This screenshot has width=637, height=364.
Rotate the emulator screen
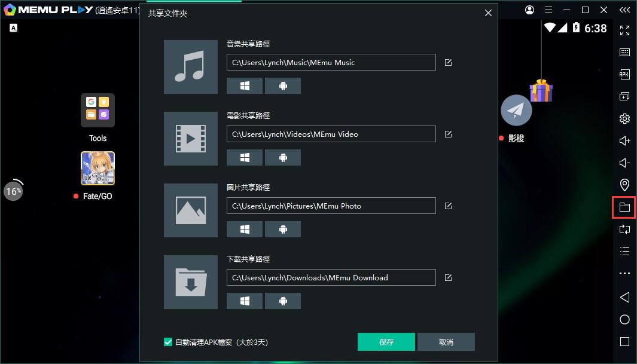624,229
